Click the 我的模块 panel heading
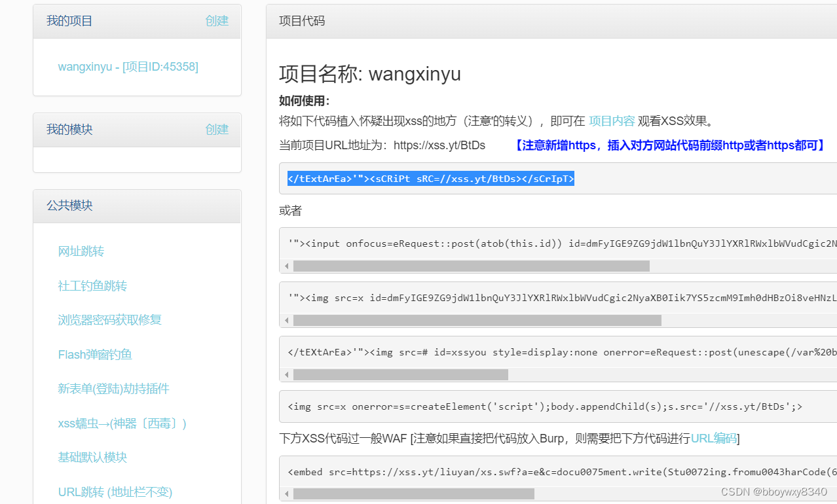The image size is (837, 504). [x=69, y=130]
